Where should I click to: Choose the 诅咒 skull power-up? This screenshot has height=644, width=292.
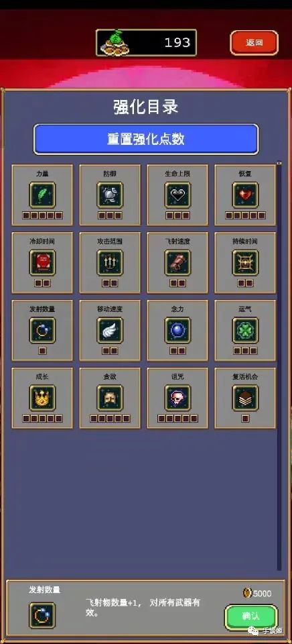pyautogui.click(x=177, y=398)
